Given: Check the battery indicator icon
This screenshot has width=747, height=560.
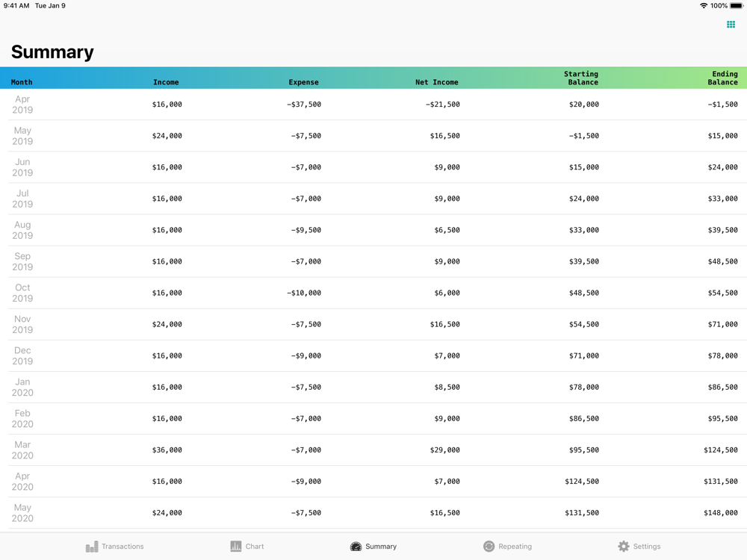Looking at the screenshot, I should 737,6.
